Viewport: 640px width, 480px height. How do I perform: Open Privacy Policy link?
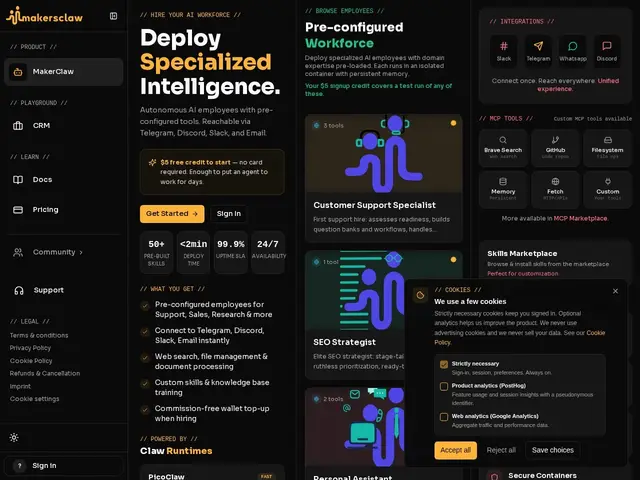[x=30, y=348]
